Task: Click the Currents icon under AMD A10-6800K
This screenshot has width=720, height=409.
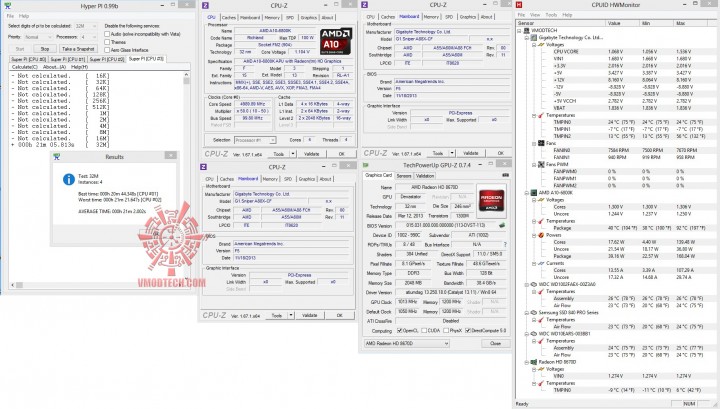Action: (541, 263)
